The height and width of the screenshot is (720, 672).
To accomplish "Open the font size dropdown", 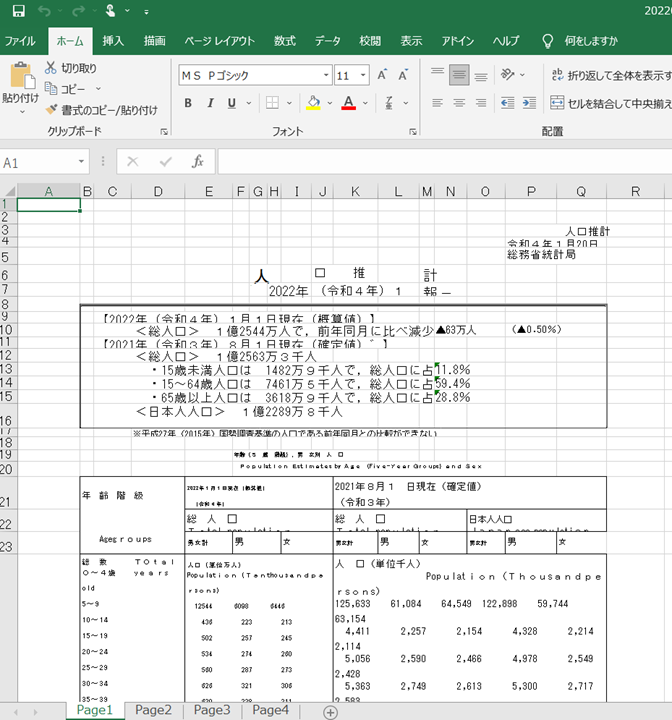I will (x=363, y=75).
